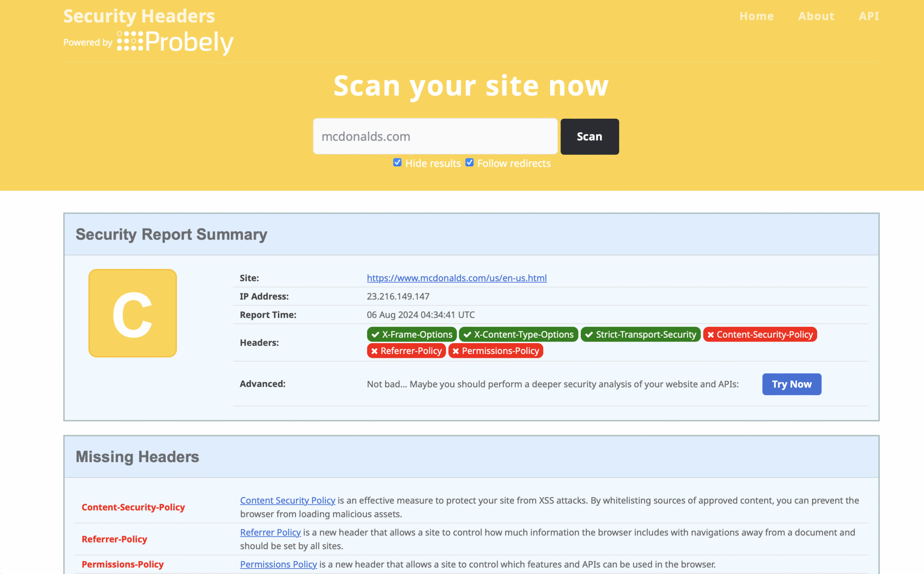Click the X-Frame-Options green badge
Viewport: 924px width, 574px height.
point(412,334)
